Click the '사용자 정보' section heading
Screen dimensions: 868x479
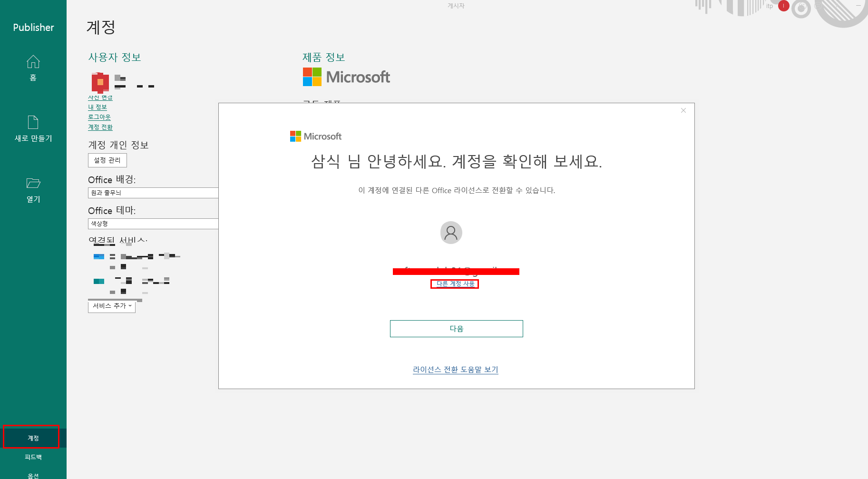tap(115, 58)
